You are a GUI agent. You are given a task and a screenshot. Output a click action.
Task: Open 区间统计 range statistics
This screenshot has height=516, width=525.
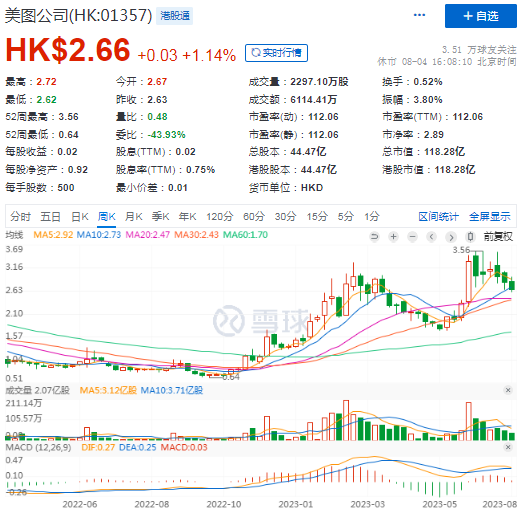pyautogui.click(x=438, y=217)
